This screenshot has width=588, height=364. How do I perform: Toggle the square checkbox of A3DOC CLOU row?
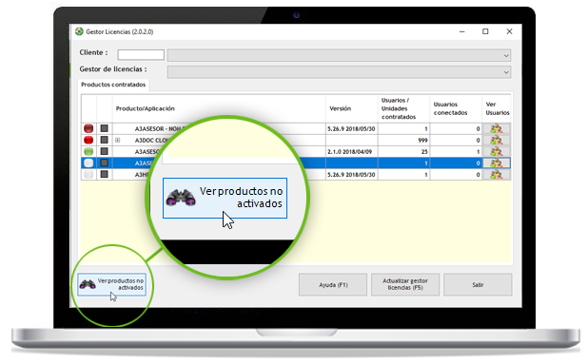point(105,140)
